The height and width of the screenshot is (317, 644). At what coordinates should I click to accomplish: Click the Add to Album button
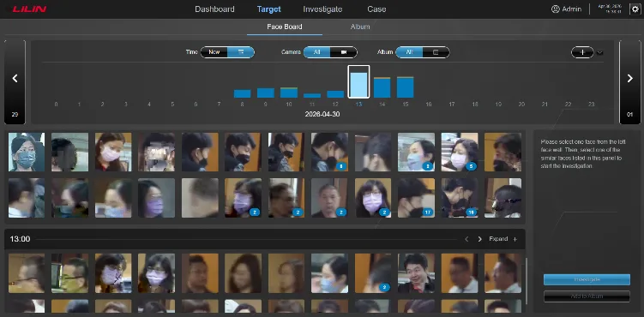point(587,296)
